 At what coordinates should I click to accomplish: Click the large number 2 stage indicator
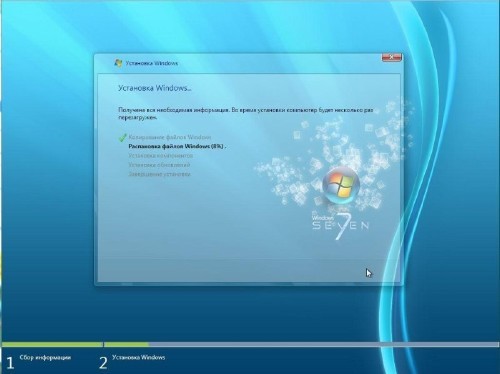[x=103, y=363]
